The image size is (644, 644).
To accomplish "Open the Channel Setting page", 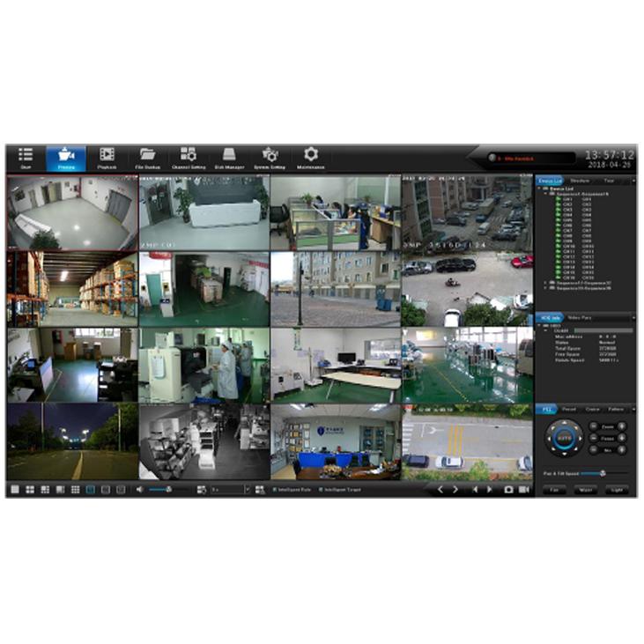I will pos(188,158).
